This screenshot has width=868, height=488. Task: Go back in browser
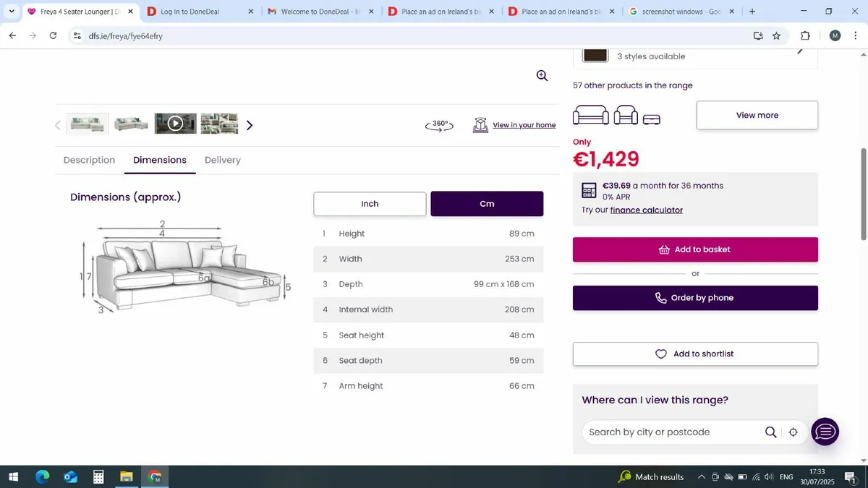point(12,35)
